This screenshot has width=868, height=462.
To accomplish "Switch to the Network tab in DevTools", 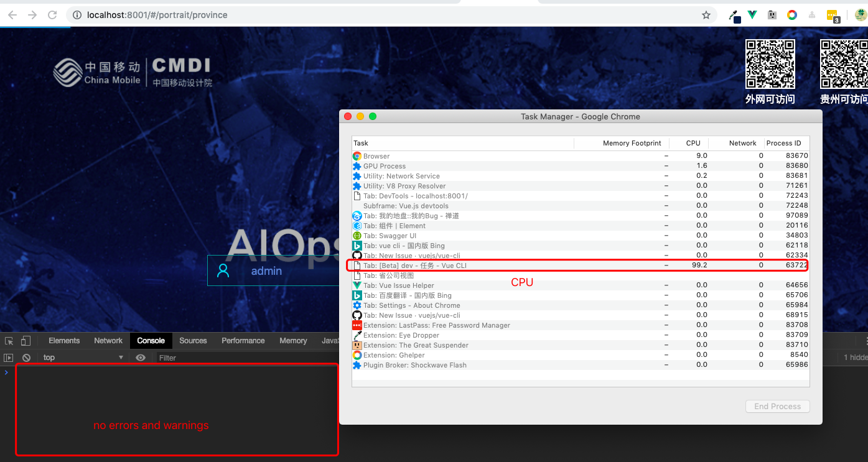I will pos(108,341).
